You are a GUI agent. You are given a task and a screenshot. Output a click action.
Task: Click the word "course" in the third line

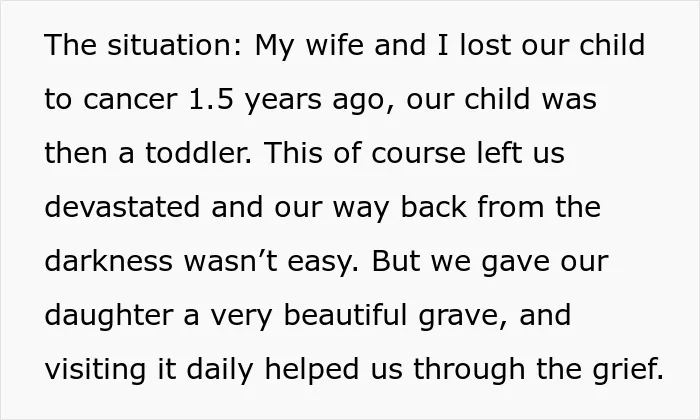coord(418,154)
